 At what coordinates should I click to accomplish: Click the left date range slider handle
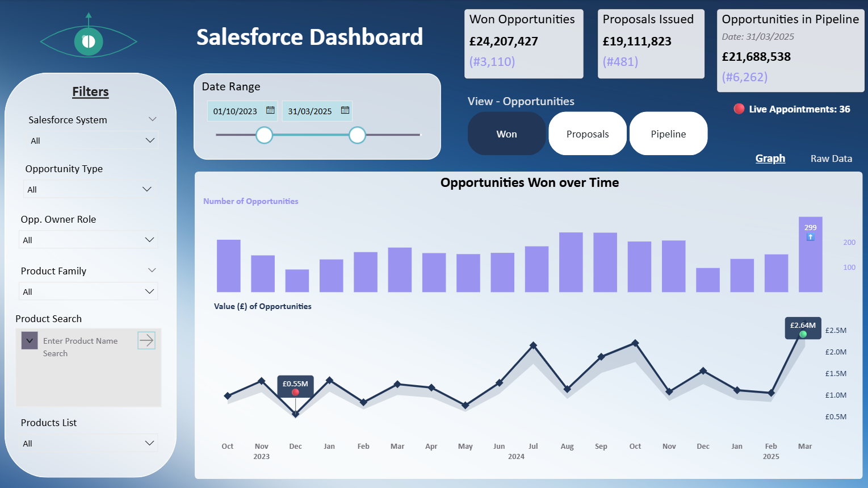coord(264,135)
